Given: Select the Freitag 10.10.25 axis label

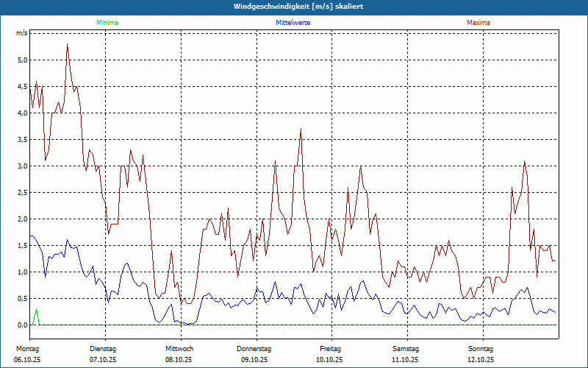Looking at the screenshot, I should click(329, 354).
